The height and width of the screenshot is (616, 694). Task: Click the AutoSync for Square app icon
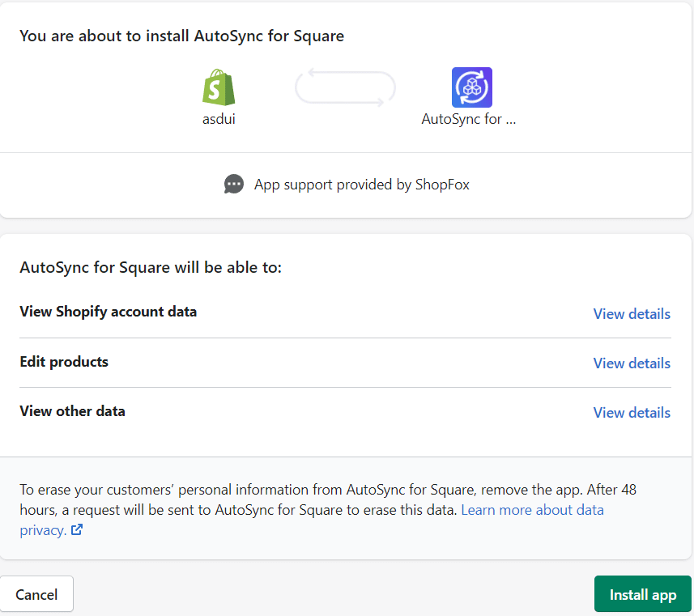click(472, 87)
